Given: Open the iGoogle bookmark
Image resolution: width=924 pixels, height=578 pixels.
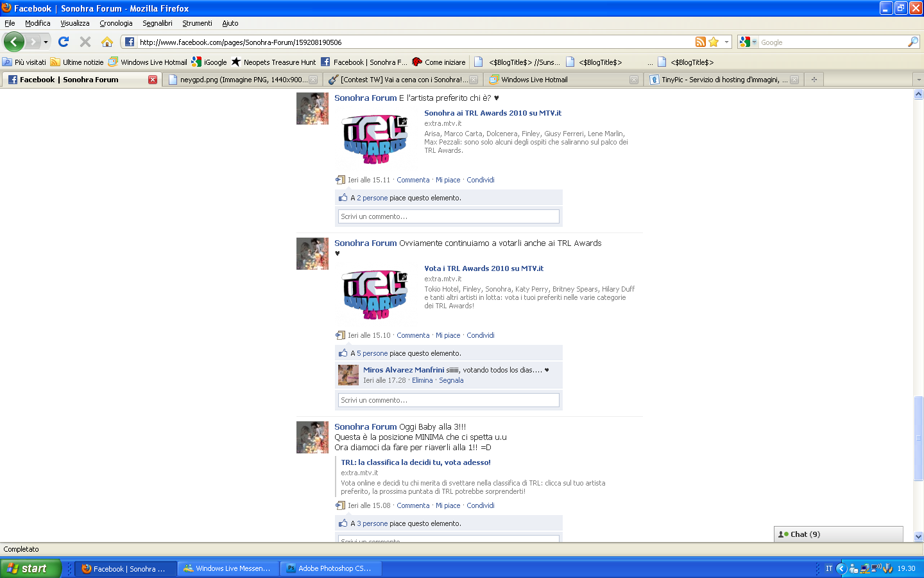Looking at the screenshot, I should click(209, 62).
